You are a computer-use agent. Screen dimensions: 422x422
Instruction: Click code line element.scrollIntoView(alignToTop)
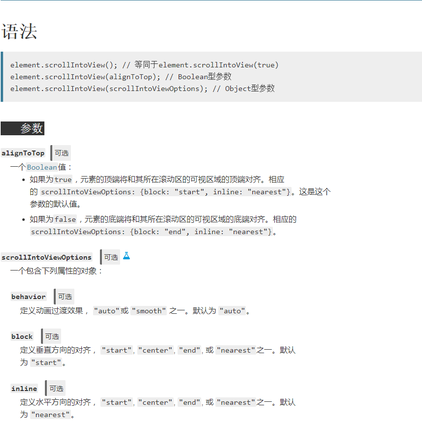coord(121,77)
